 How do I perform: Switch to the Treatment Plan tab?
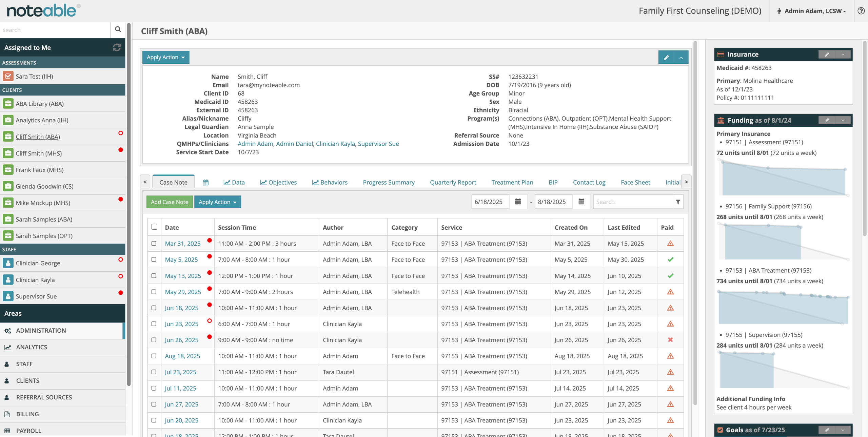coord(512,182)
